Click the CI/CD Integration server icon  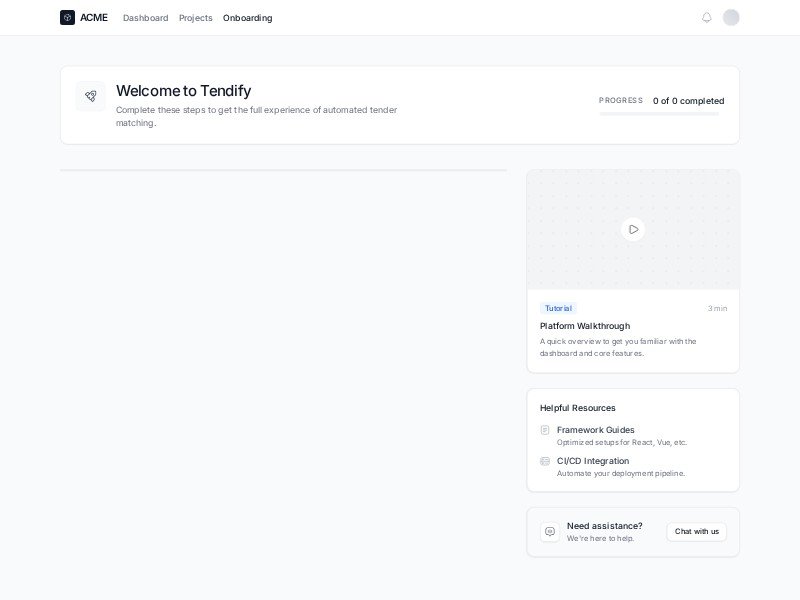(545, 461)
